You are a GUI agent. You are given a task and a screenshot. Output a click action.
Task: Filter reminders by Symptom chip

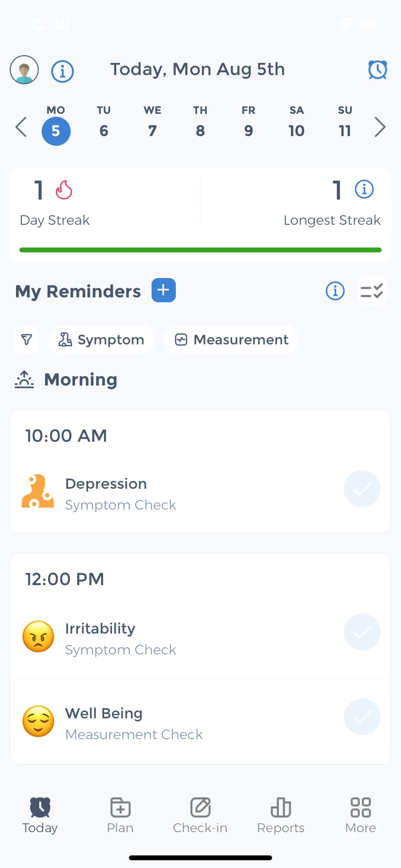101,340
